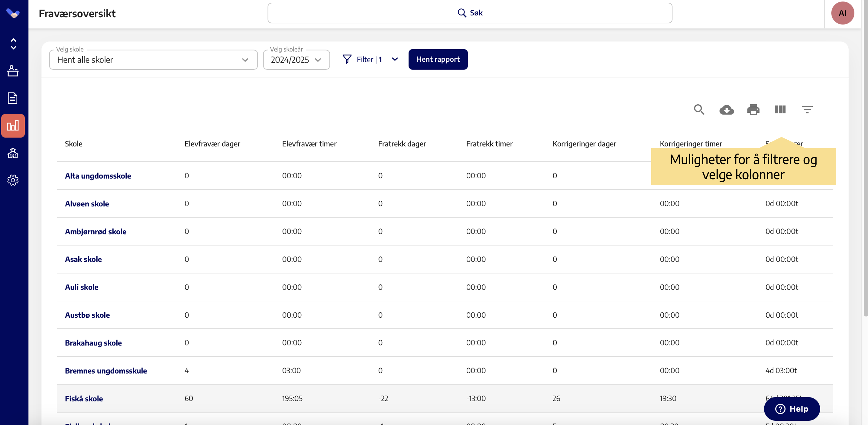Open the AI user avatar menu
868x425 pixels.
click(x=842, y=13)
